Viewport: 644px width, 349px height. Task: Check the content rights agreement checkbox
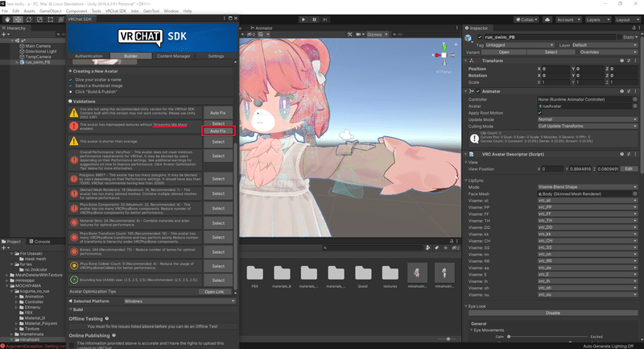[x=72, y=345]
